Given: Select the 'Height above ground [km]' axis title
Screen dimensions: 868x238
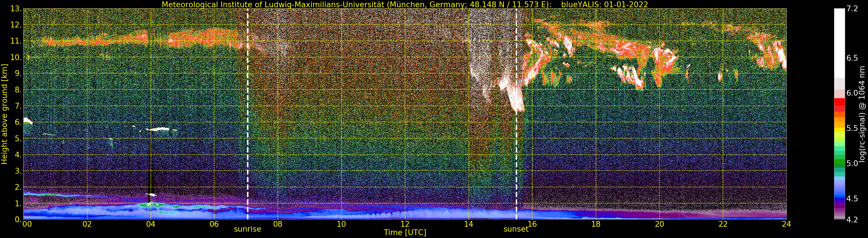Looking at the screenshot, I should click(4, 114).
